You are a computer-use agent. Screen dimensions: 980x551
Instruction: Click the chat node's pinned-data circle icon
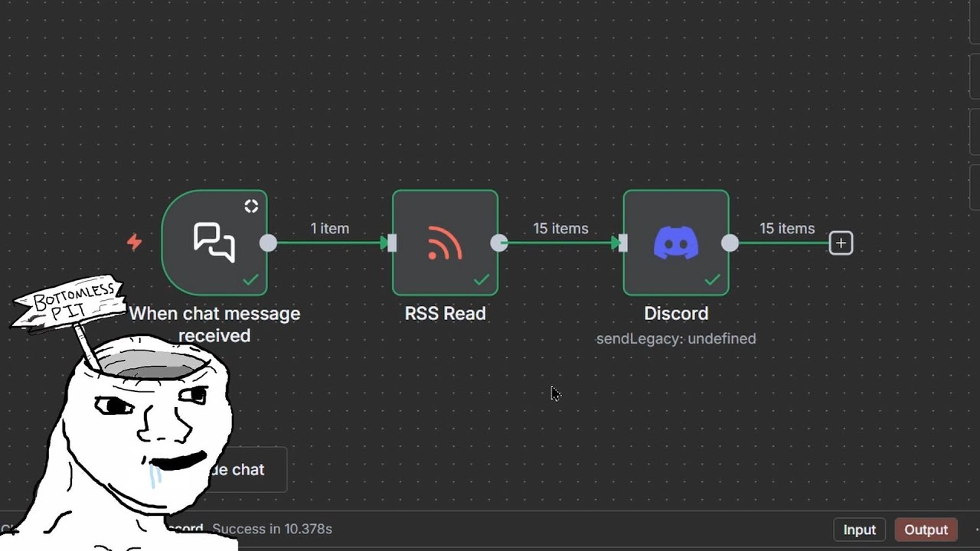[x=251, y=206]
